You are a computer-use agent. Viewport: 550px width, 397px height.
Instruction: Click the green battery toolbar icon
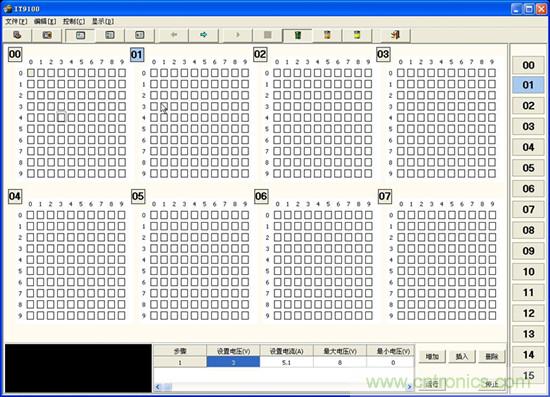pyautogui.click(x=297, y=35)
